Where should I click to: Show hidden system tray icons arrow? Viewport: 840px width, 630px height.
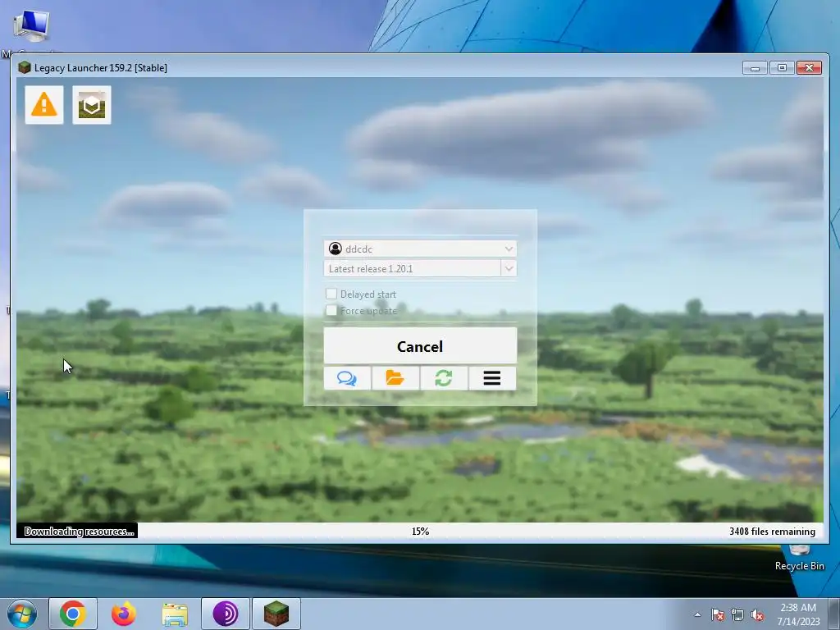click(697, 614)
